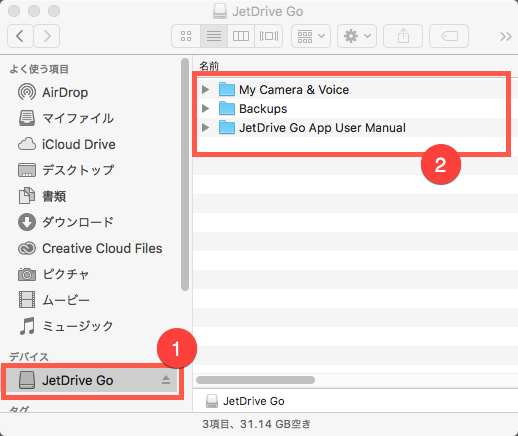This screenshot has height=436, width=518.
Task: Switch to column view
Action: 241,36
